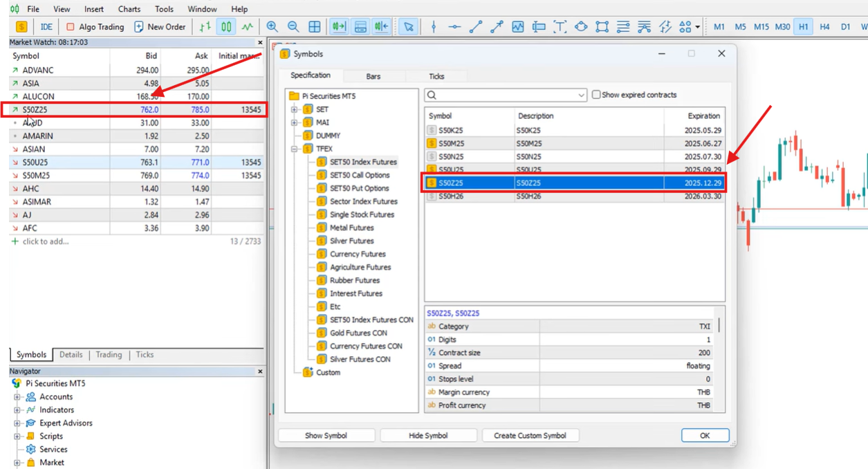Select Gold Futures CON in symbol tree
Image resolution: width=868 pixels, height=469 pixels.
358,333
